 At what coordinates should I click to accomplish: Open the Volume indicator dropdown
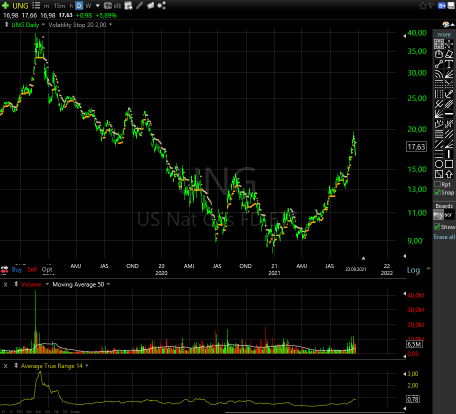(47, 284)
